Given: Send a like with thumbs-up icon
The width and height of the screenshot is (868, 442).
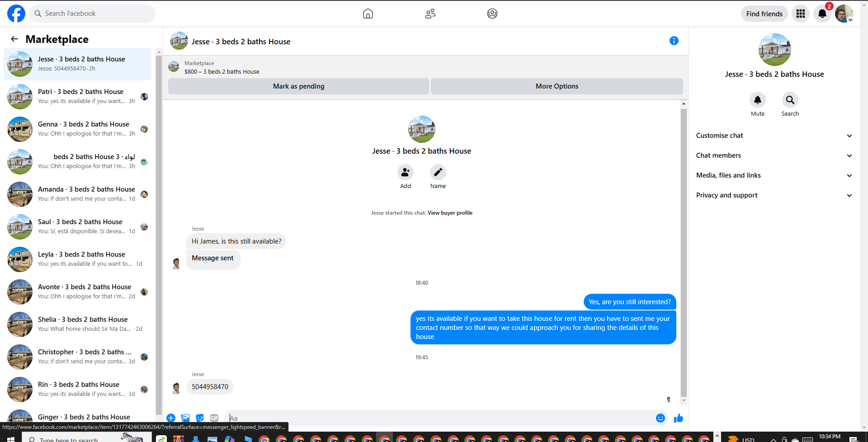Looking at the screenshot, I should pos(679,418).
